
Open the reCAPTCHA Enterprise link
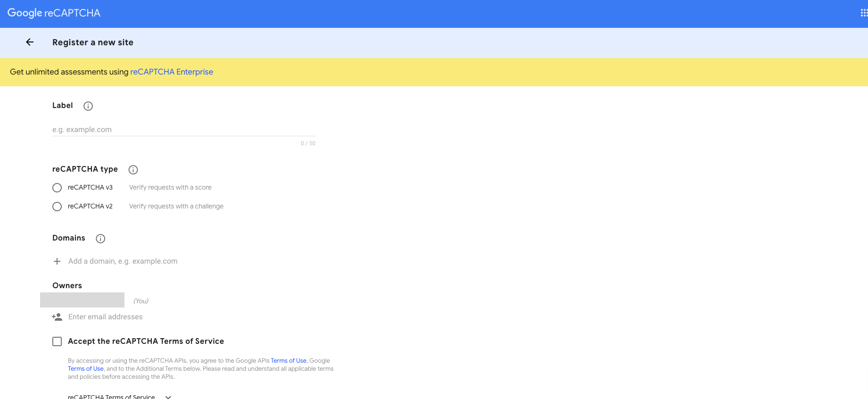[172, 72]
